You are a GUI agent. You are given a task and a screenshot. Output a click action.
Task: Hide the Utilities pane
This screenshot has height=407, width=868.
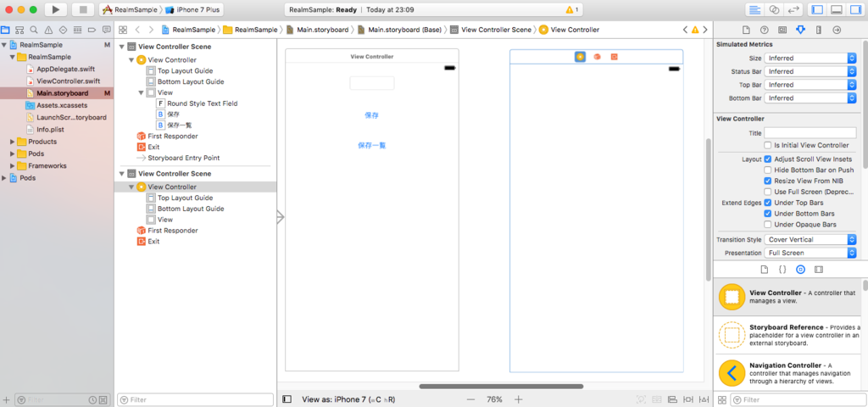[854, 10]
